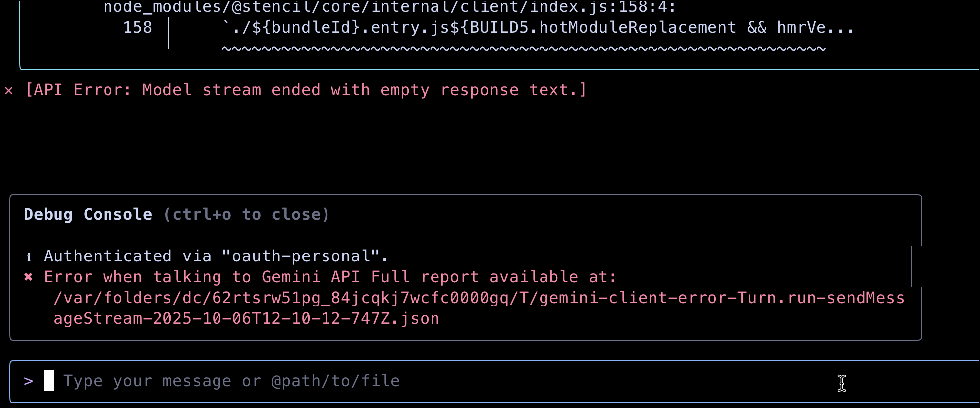Click the "Model stream ended" API error message
The height and width of the screenshot is (408, 980).
(x=306, y=90)
